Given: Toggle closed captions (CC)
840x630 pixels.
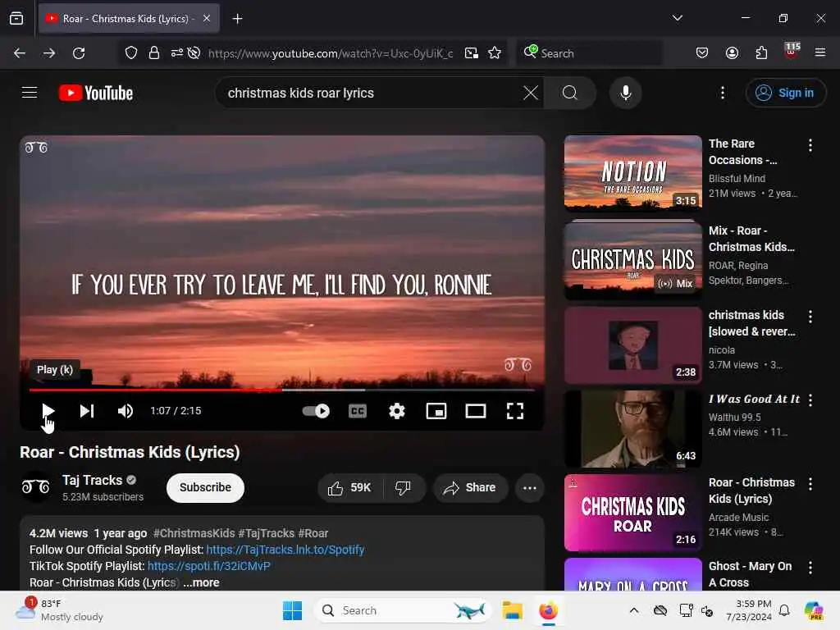Looking at the screenshot, I should 358,411.
